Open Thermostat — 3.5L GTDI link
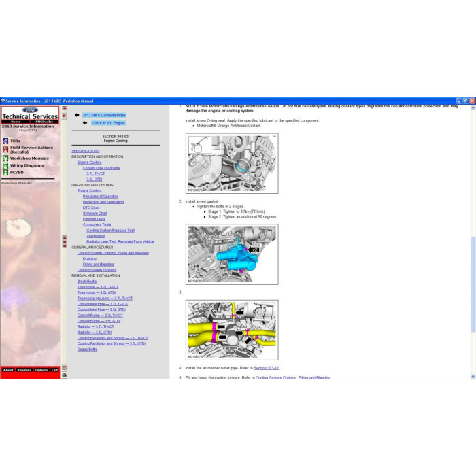The width and height of the screenshot is (476, 476). (x=97, y=292)
